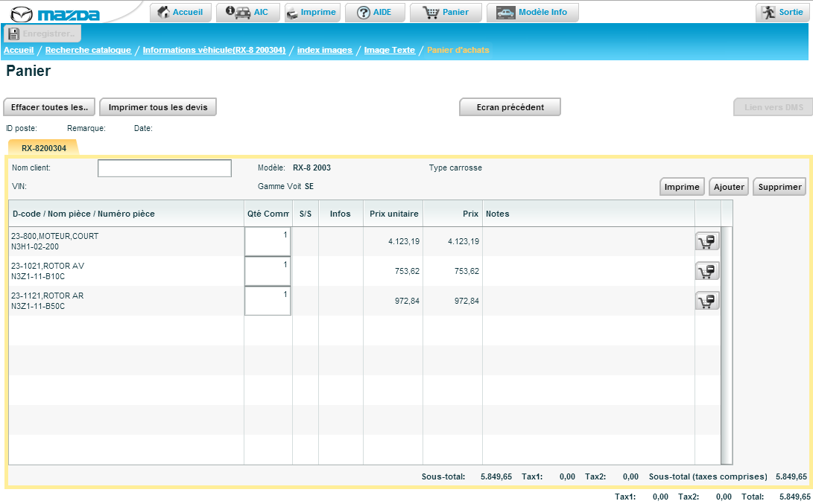Click Effacer toutes les.. button
Viewport: 813px width, 504px height.
(49, 107)
